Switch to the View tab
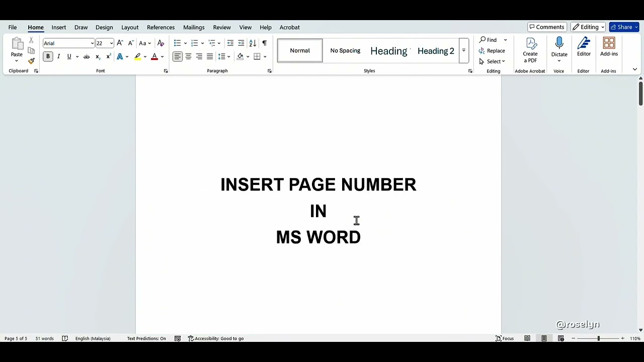 (x=246, y=27)
